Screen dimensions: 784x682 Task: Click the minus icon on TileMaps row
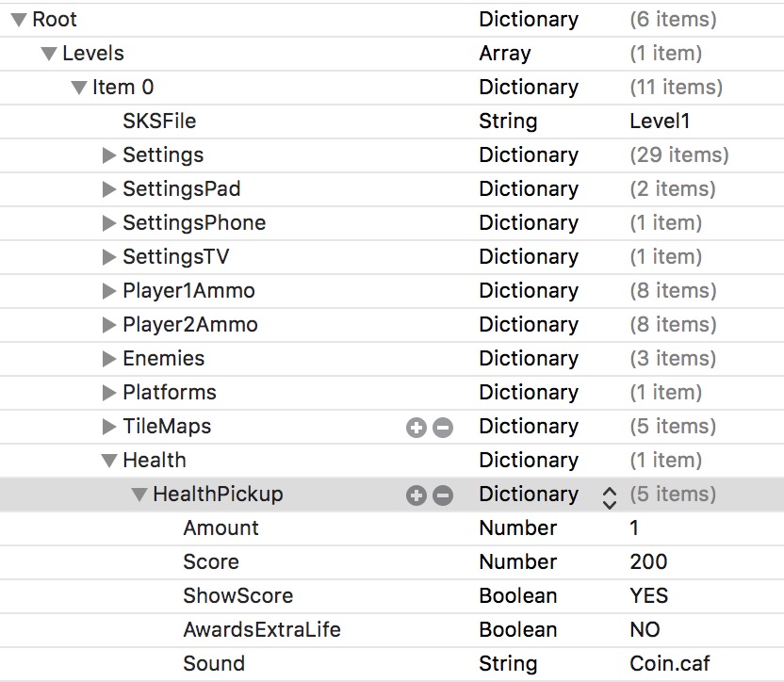[x=442, y=428]
